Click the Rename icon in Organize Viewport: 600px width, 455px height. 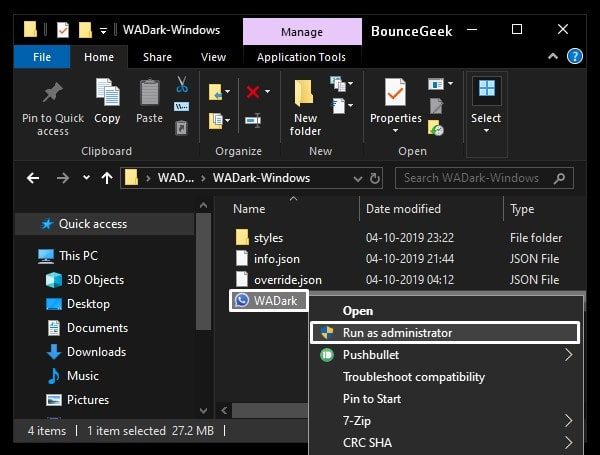(x=253, y=121)
